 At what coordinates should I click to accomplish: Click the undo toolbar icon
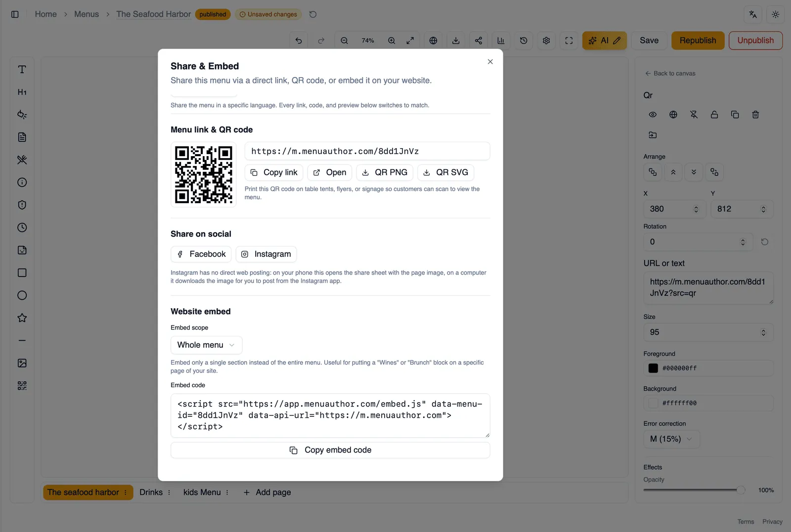tap(299, 41)
